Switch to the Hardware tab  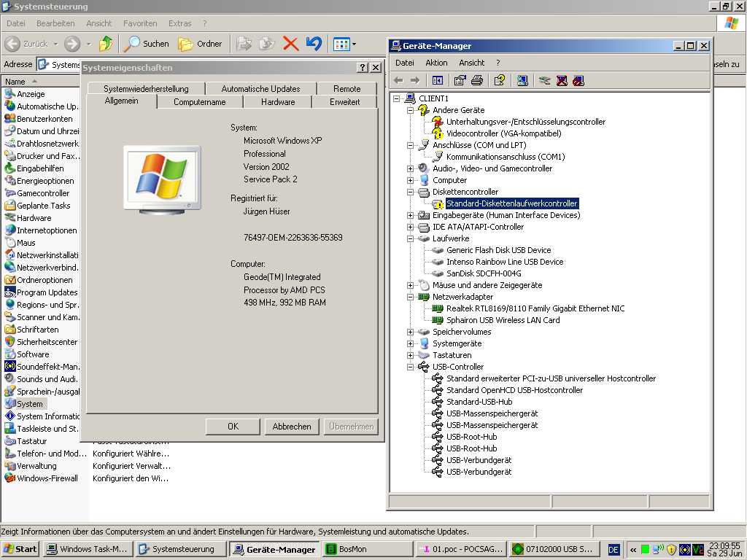coord(277,102)
